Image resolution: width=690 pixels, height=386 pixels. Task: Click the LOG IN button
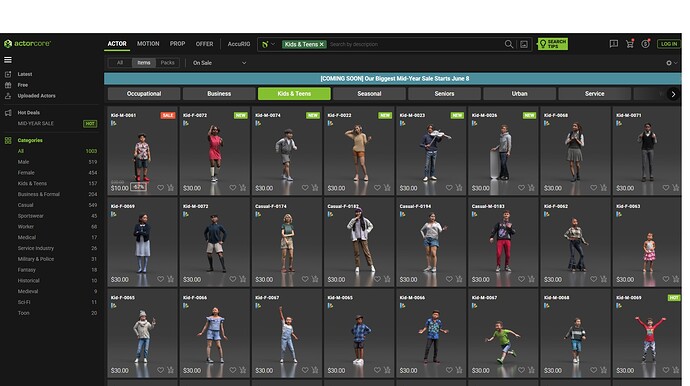pyautogui.click(x=668, y=44)
